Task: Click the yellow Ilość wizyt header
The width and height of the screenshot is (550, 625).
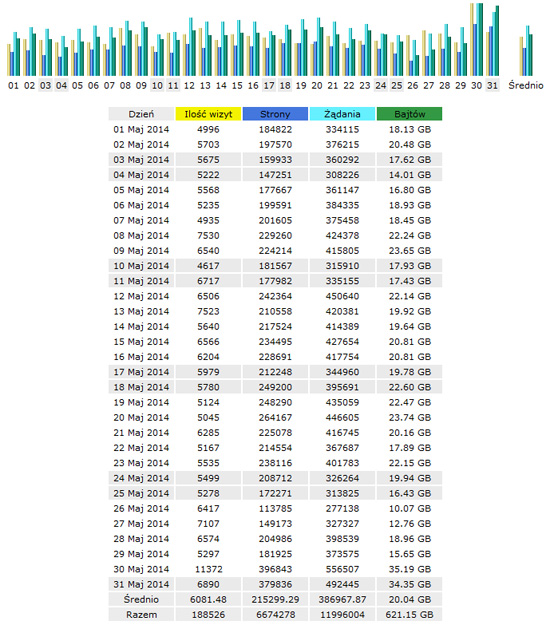Action: point(208,114)
